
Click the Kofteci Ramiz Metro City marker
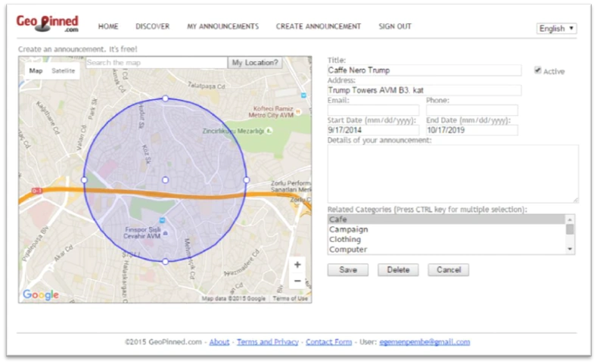pyautogui.click(x=298, y=112)
